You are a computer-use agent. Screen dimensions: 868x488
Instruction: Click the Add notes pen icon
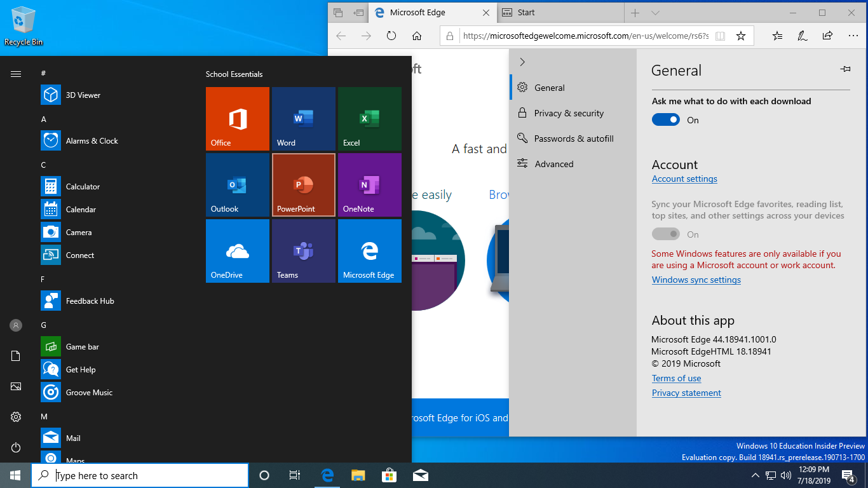point(803,36)
